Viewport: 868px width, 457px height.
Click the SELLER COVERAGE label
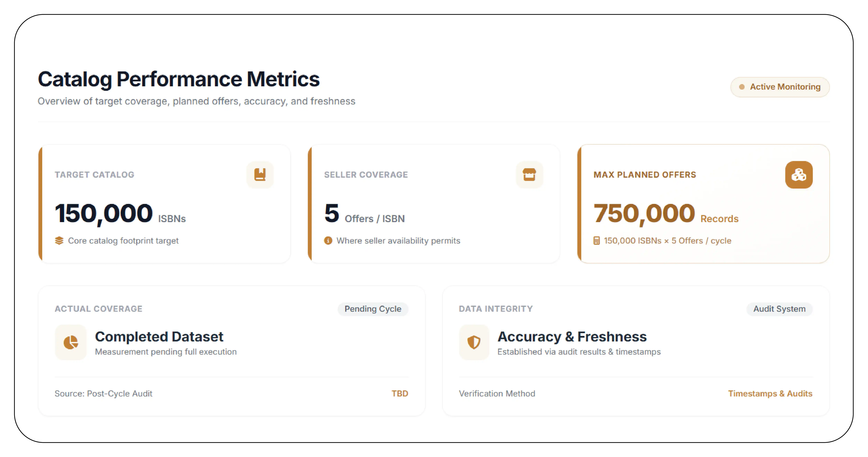(366, 175)
